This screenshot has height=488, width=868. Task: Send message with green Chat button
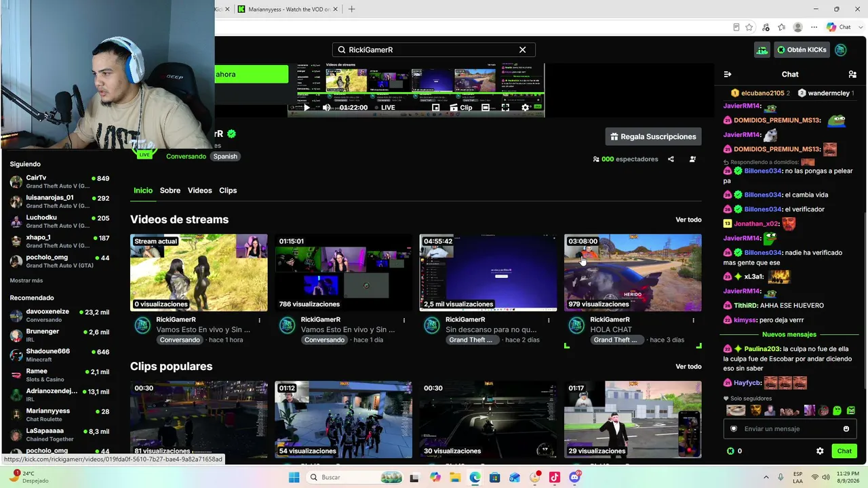tap(844, 451)
